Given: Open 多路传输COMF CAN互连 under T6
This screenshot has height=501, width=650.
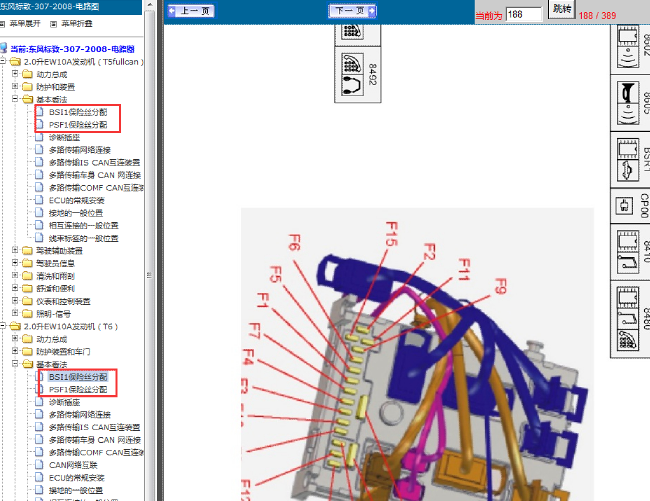Looking at the screenshot, I should (96, 452).
